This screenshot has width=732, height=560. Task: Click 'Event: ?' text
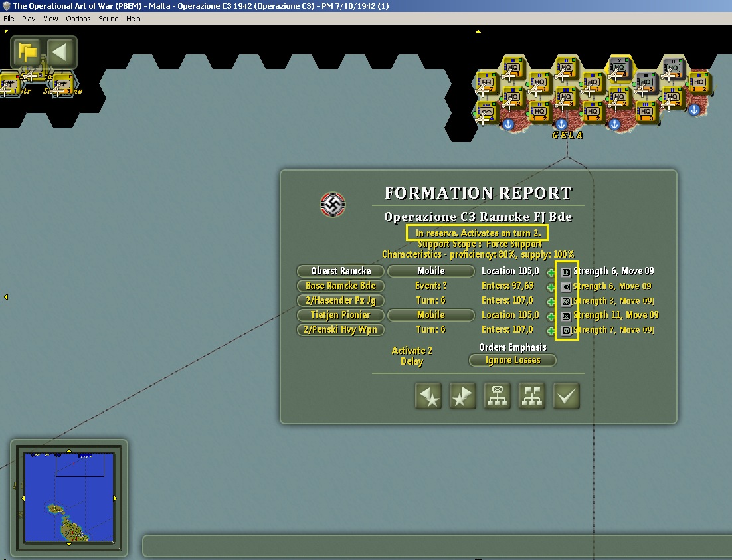[431, 286]
